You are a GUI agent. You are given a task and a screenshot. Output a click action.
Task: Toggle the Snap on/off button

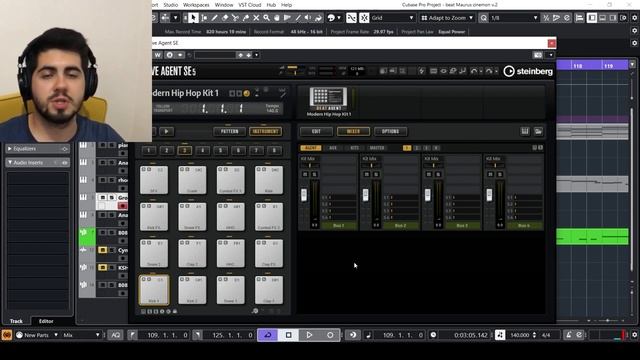[x=364, y=18]
